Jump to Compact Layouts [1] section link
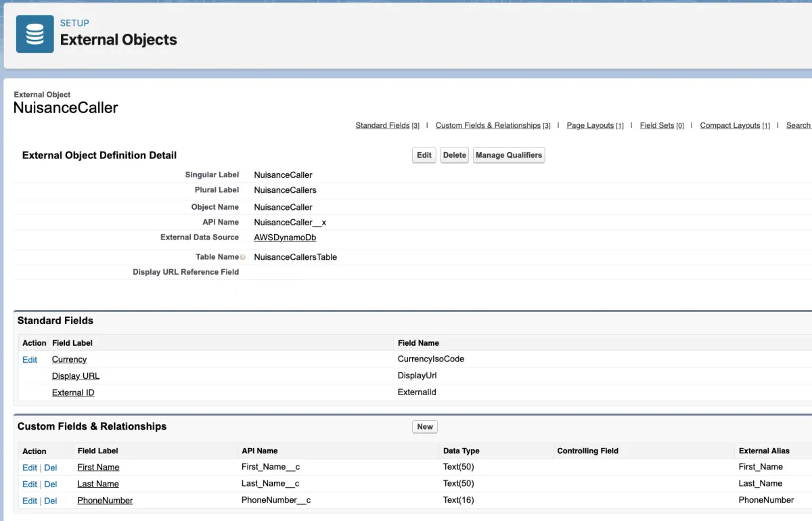 [x=735, y=126]
